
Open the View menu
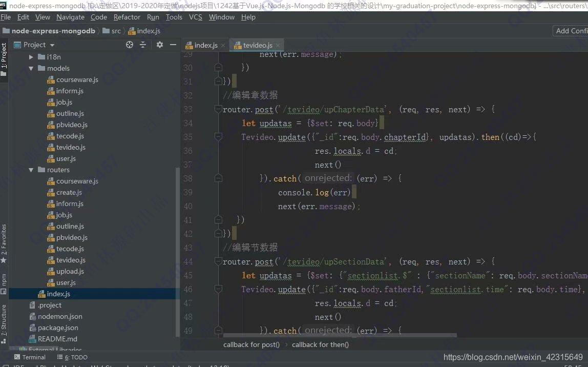coord(43,17)
